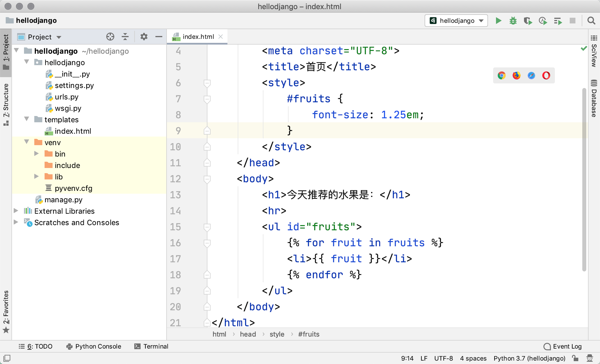Click the Run button to execute project
Viewport: 600px width, 364px height.
click(498, 20)
